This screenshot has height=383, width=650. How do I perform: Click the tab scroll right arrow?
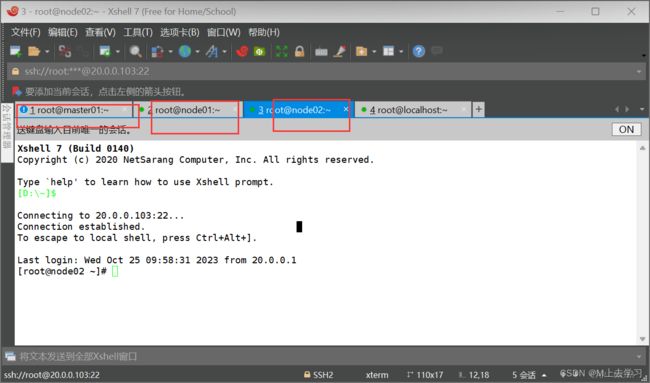click(x=627, y=109)
